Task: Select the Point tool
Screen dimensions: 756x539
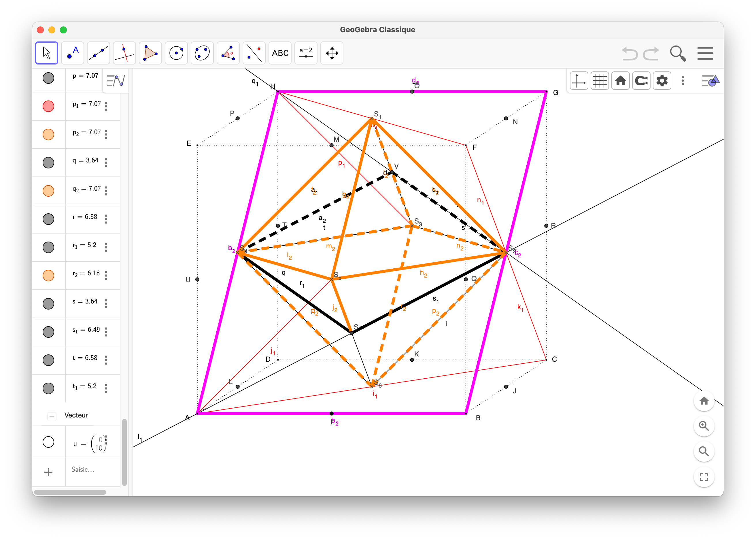Action: (72, 53)
